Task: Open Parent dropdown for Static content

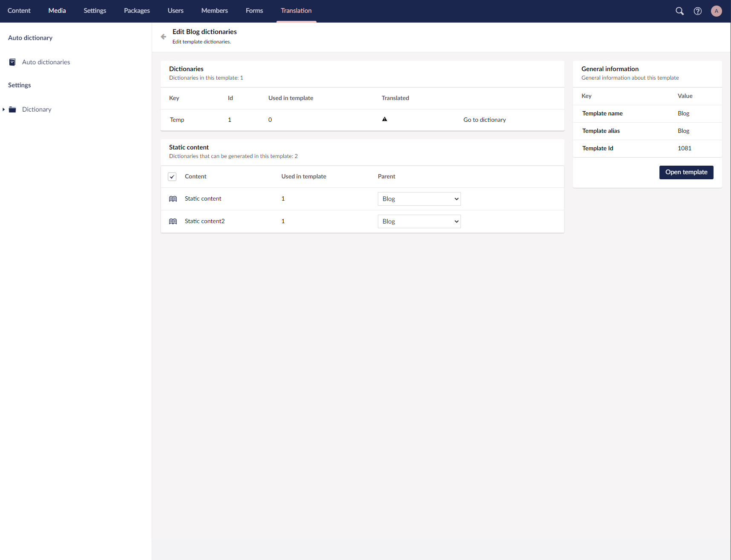Action: [x=419, y=199]
